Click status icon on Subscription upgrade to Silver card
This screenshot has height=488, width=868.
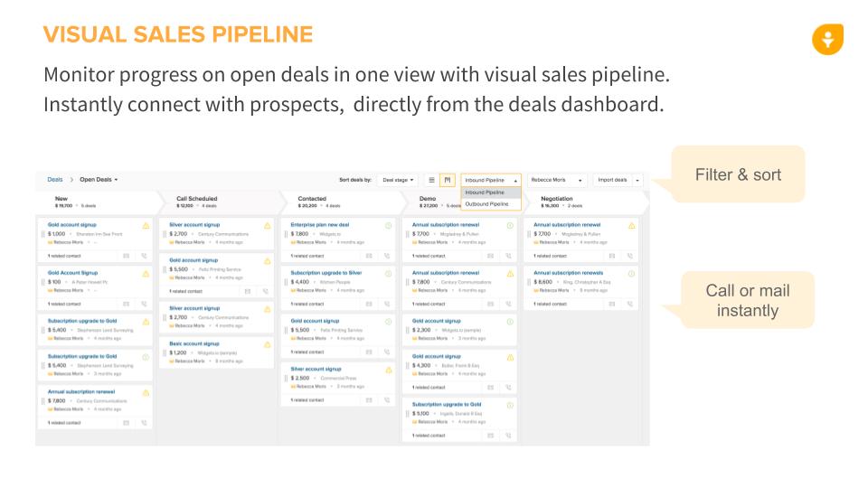[x=389, y=273]
